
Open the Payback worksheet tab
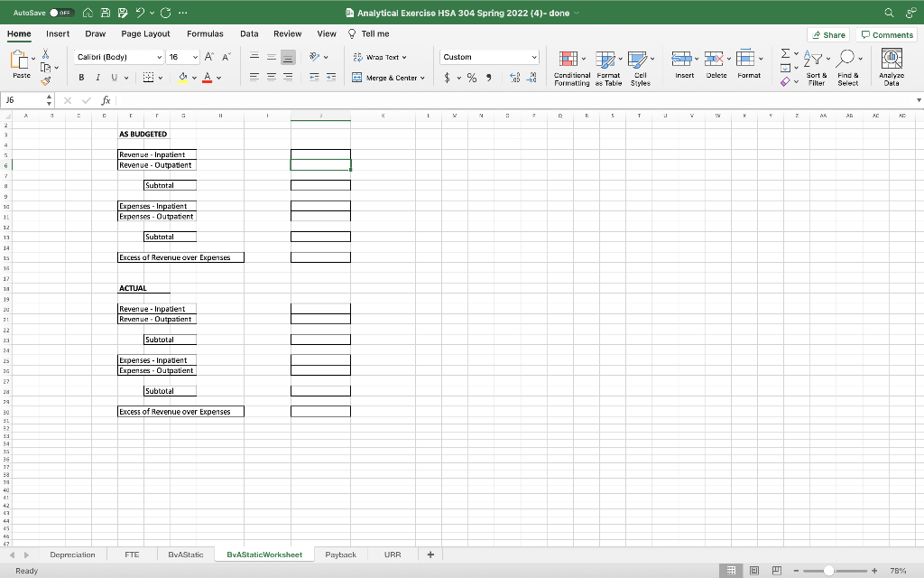click(x=340, y=554)
